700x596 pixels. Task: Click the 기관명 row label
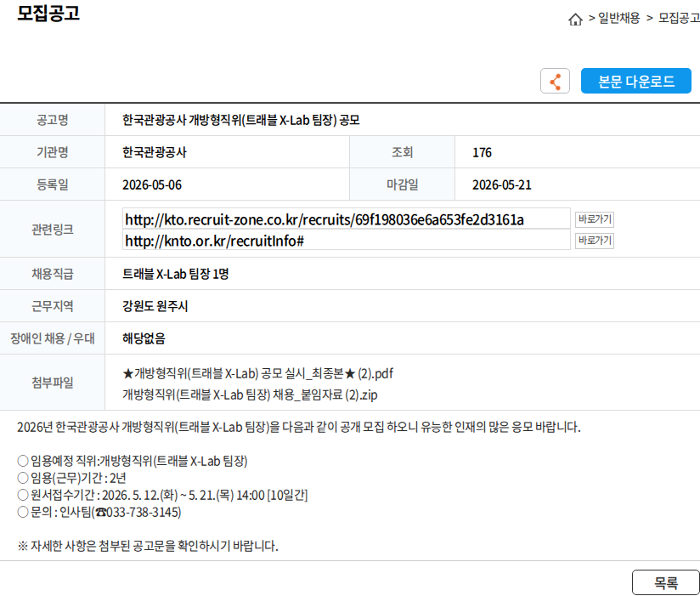point(52,152)
